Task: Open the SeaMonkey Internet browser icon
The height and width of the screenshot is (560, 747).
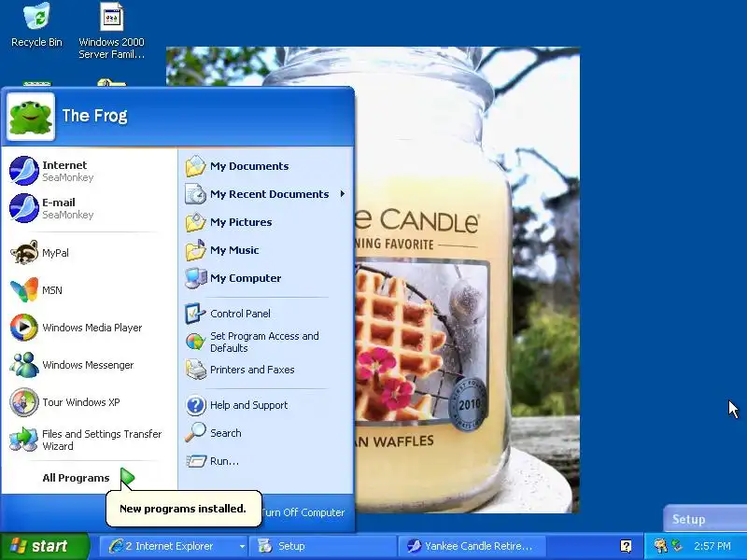Action: [x=24, y=171]
